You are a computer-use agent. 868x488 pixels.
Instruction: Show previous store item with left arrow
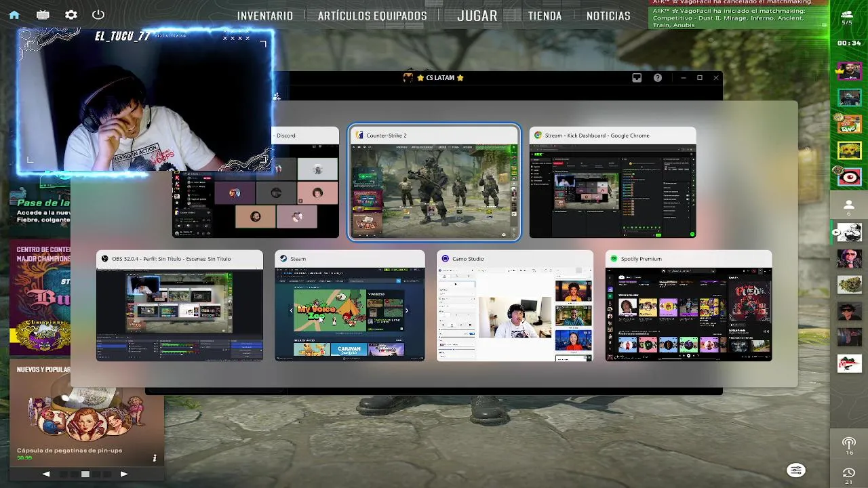(46, 474)
